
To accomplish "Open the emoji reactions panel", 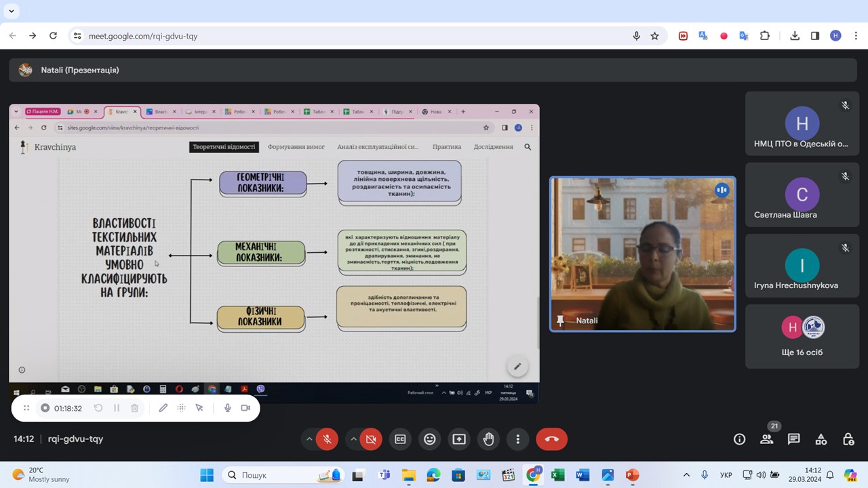I will tap(429, 439).
